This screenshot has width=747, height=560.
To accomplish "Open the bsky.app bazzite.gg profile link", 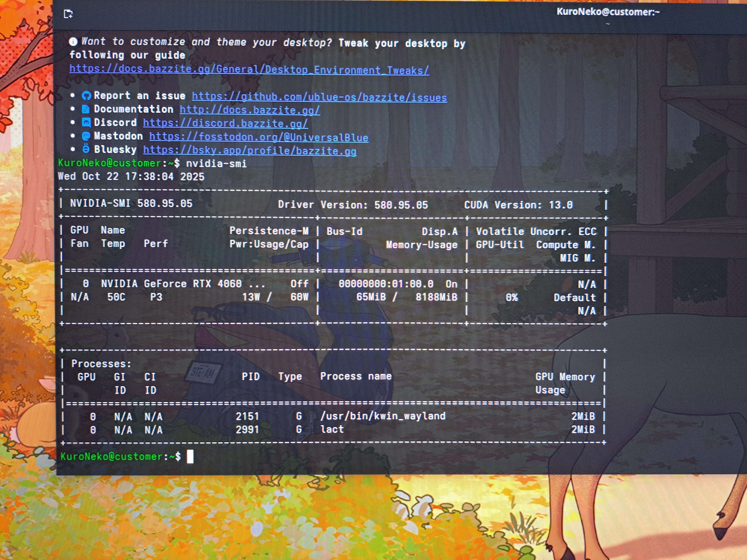I will pos(250,150).
